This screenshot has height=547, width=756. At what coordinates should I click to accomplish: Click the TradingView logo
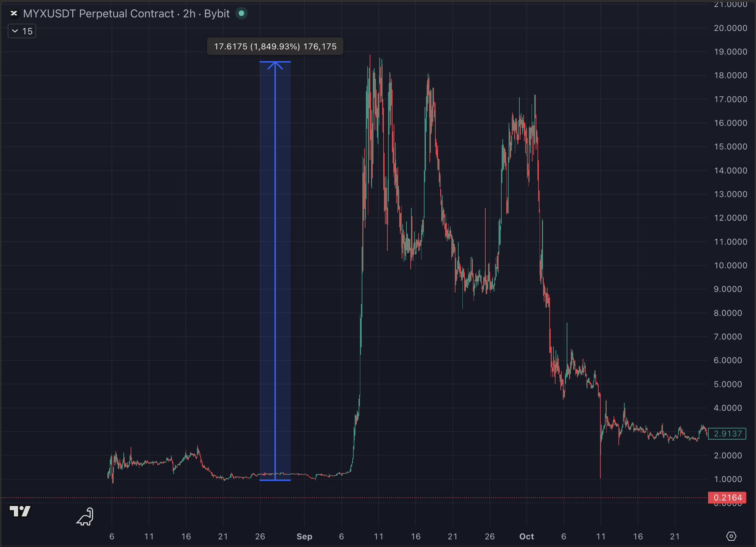[20, 512]
